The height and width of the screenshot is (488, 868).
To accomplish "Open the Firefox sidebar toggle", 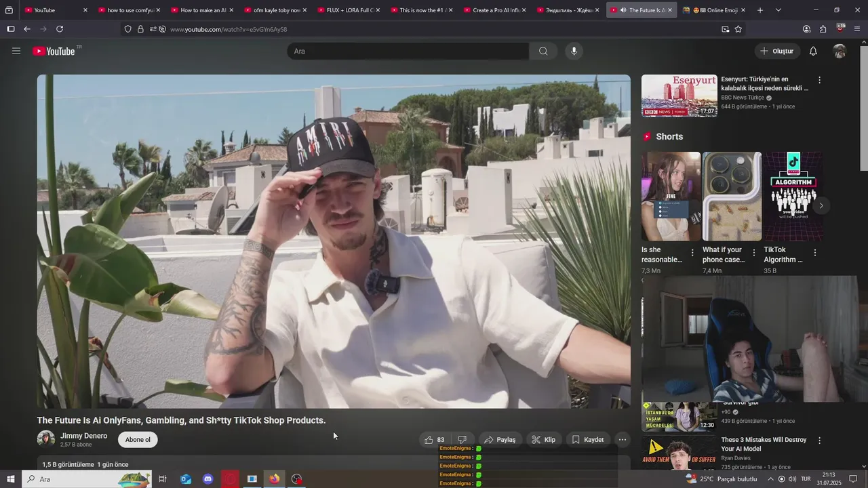I will (x=10, y=29).
